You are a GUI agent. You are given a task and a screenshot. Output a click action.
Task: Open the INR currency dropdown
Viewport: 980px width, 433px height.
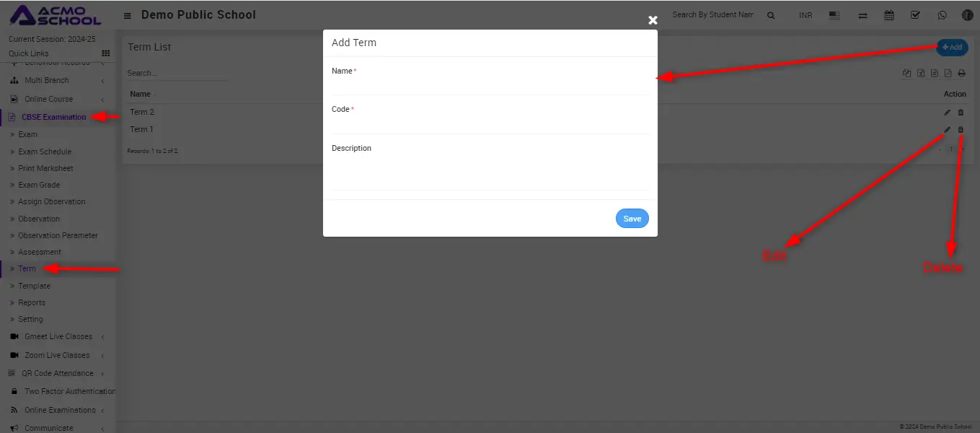pos(805,15)
